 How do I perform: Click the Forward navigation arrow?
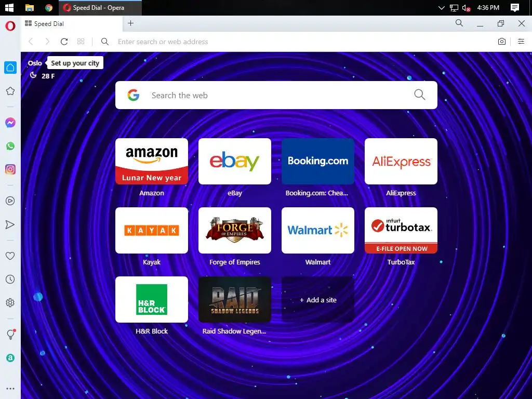pyautogui.click(x=47, y=42)
